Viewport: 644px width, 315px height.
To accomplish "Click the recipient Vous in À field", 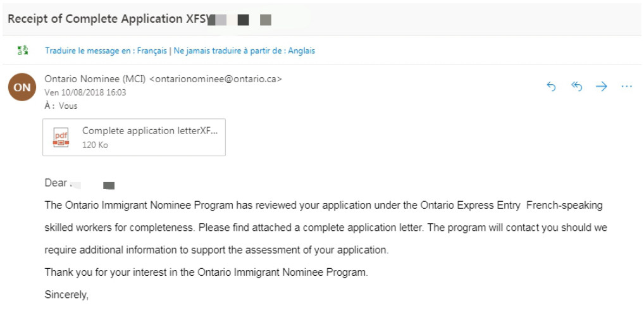I will 68,106.
